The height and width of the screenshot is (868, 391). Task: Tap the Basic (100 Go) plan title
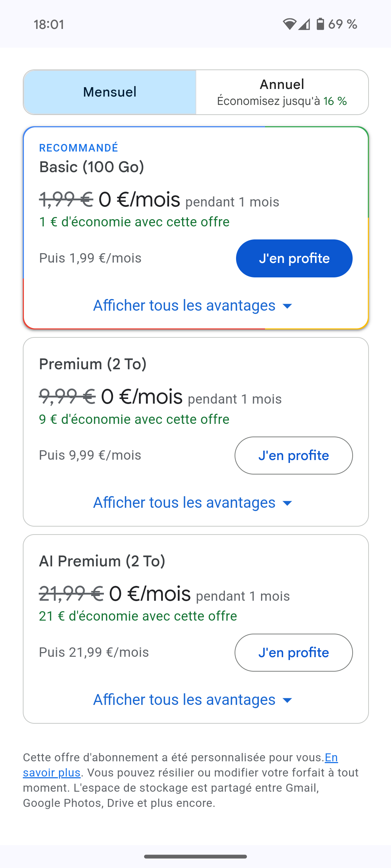click(92, 167)
